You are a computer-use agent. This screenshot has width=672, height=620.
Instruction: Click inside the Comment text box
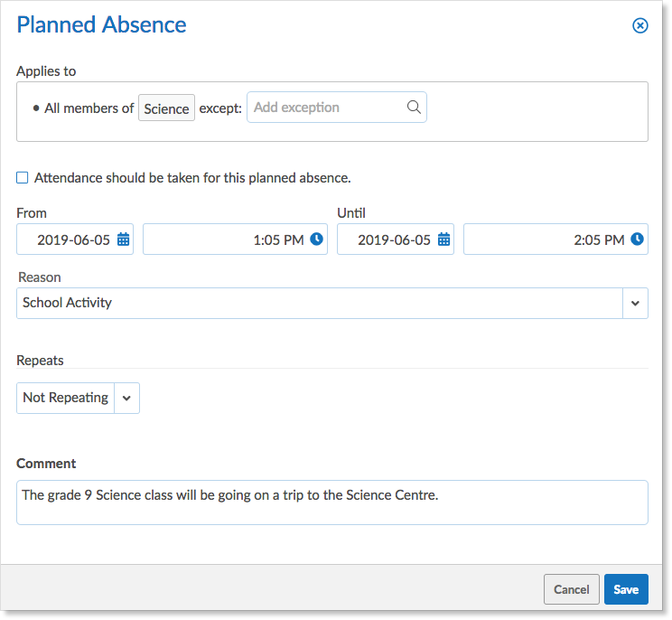(x=332, y=503)
